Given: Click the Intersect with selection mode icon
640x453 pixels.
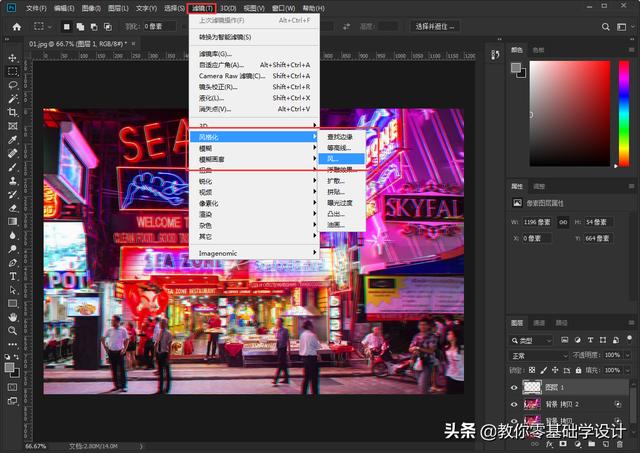Looking at the screenshot, I should point(108,27).
